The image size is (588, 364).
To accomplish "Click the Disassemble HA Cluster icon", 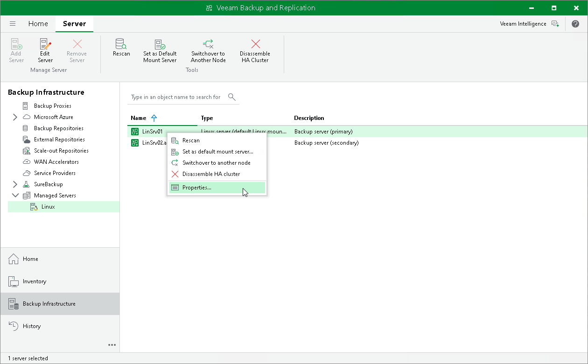I will (255, 49).
